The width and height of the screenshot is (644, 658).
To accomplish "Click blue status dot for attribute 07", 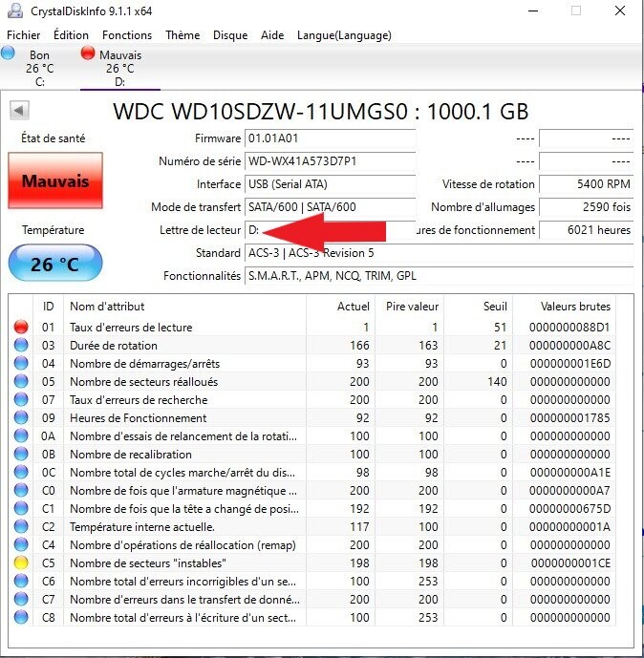I will pyautogui.click(x=21, y=399).
